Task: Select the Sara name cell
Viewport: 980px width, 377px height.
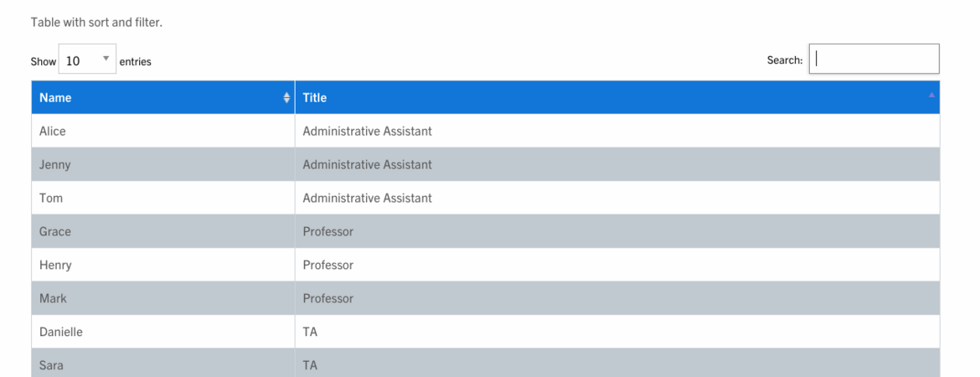Action: pyautogui.click(x=51, y=365)
